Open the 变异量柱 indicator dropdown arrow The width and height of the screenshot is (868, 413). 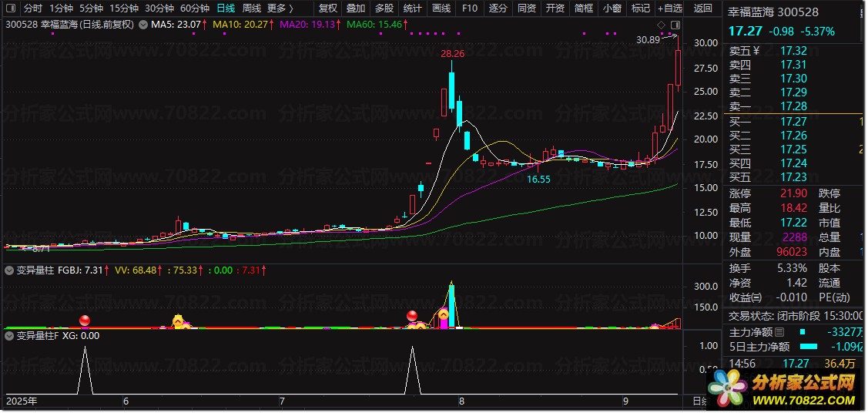coord(9,270)
